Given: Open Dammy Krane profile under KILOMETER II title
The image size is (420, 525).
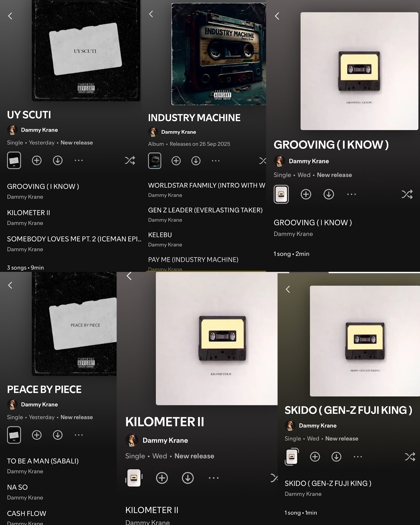Looking at the screenshot, I should [x=165, y=440].
